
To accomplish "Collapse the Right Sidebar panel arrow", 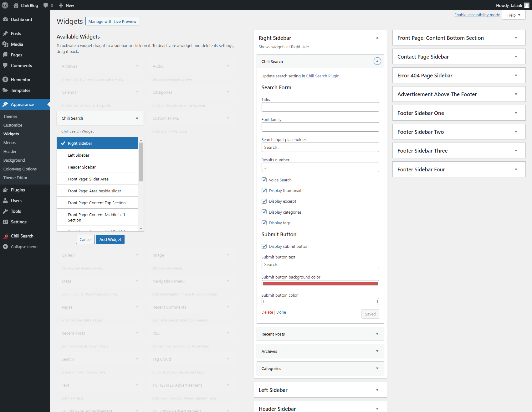I will point(377,38).
